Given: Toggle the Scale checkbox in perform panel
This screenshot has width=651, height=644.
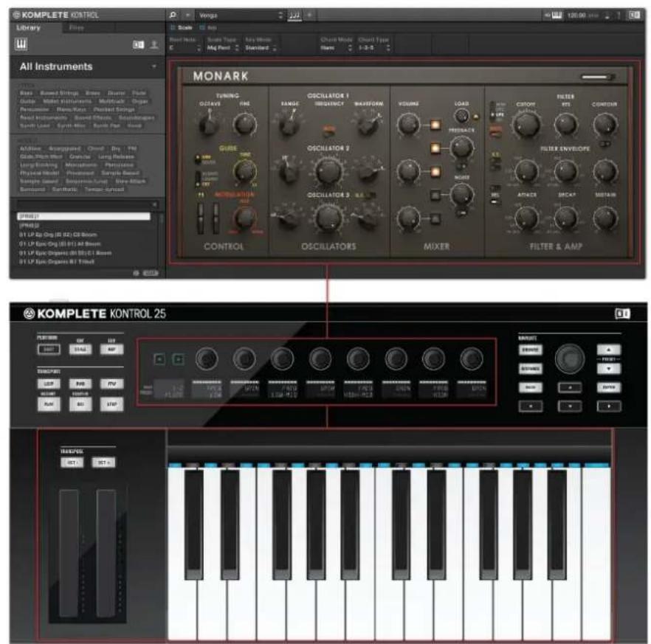Looking at the screenshot, I should (173, 28).
